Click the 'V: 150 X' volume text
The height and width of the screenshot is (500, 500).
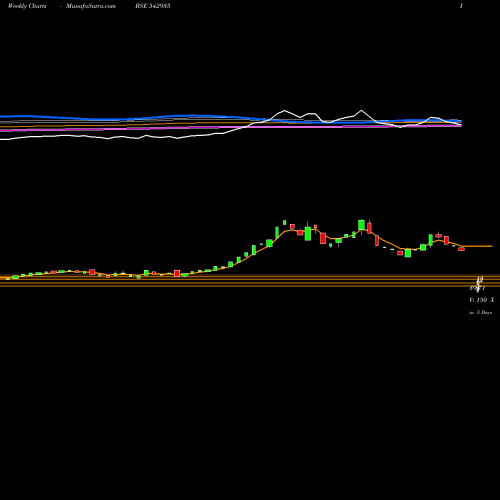point(482,300)
